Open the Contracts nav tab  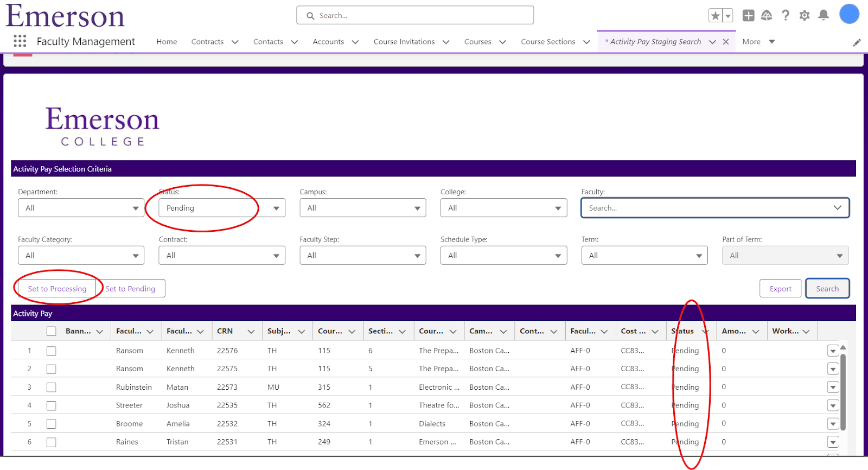[207, 42]
